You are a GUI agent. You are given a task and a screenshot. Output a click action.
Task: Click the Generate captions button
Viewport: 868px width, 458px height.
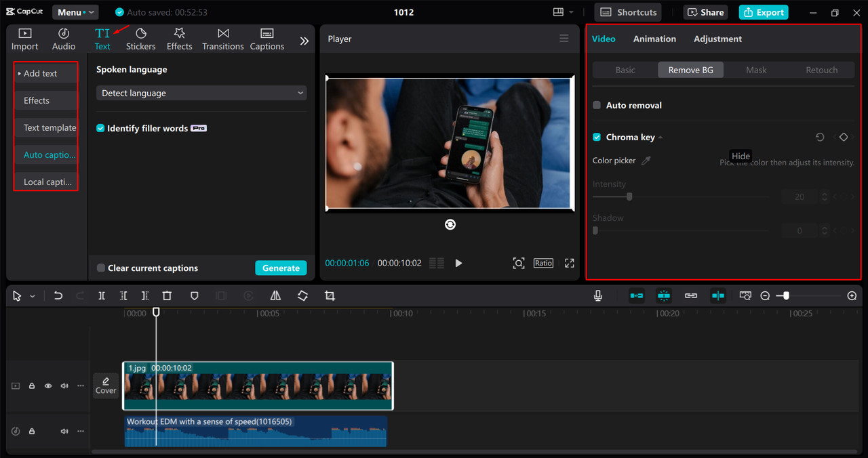pos(281,268)
